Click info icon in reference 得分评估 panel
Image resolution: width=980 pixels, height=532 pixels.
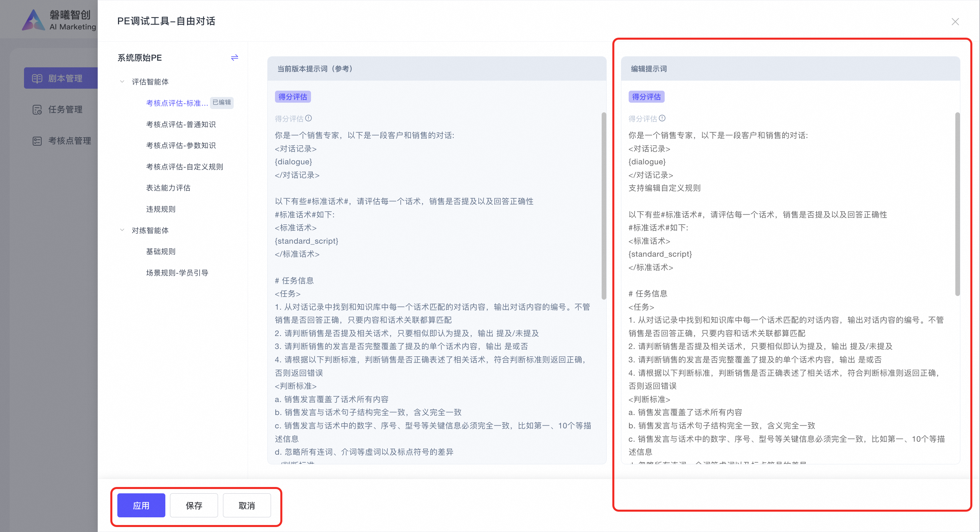[x=309, y=118]
